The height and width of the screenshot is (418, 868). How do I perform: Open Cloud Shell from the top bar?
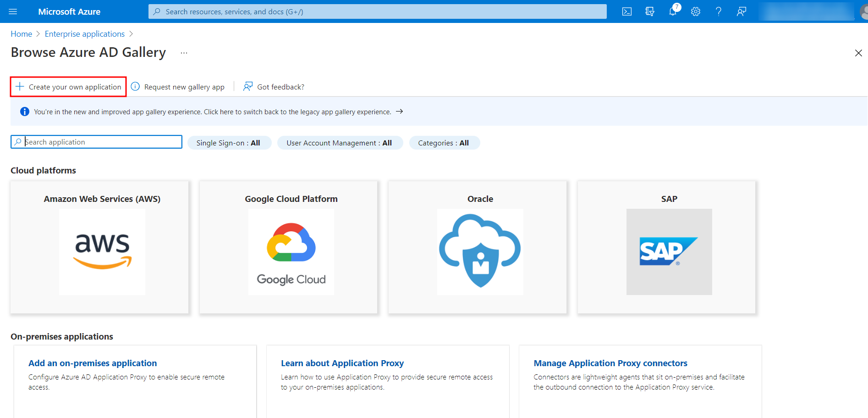627,11
